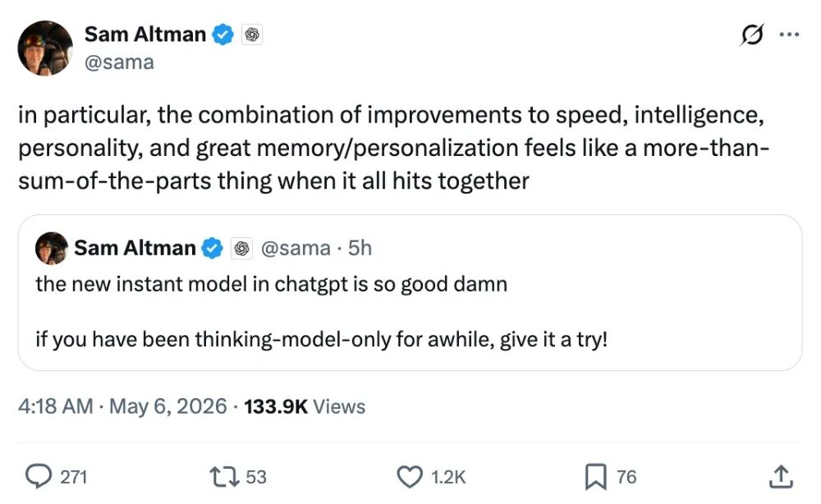Click the @sama handle in quoted tweet
821x504 pixels.
tap(296, 248)
